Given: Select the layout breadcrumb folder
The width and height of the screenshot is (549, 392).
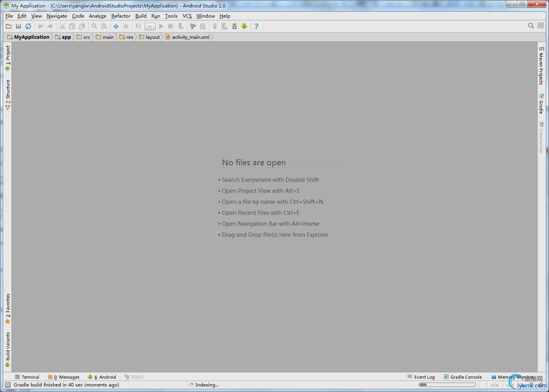Looking at the screenshot, I should pyautogui.click(x=149, y=37).
